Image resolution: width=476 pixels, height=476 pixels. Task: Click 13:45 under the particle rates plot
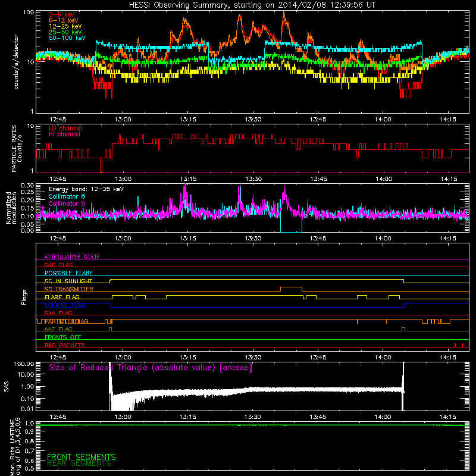318,179
